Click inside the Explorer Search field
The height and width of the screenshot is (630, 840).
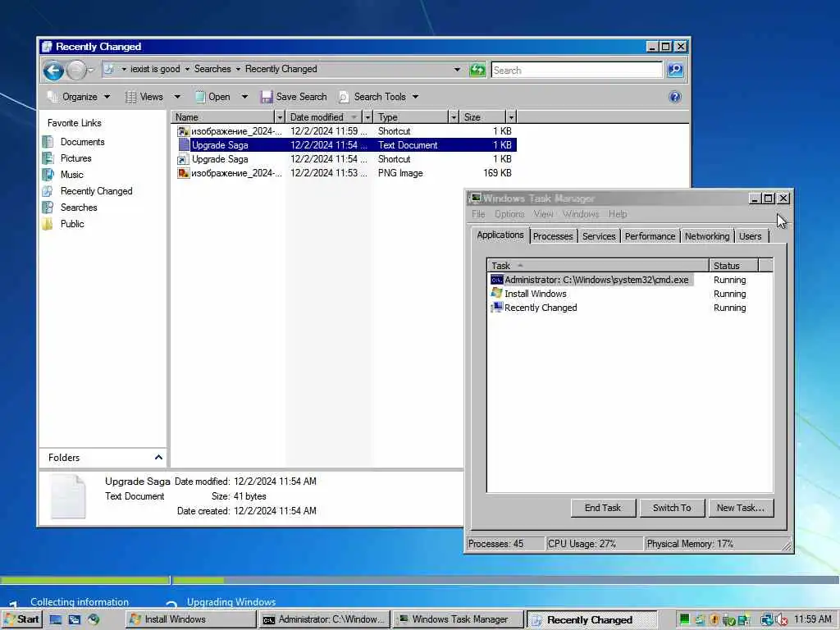point(577,71)
